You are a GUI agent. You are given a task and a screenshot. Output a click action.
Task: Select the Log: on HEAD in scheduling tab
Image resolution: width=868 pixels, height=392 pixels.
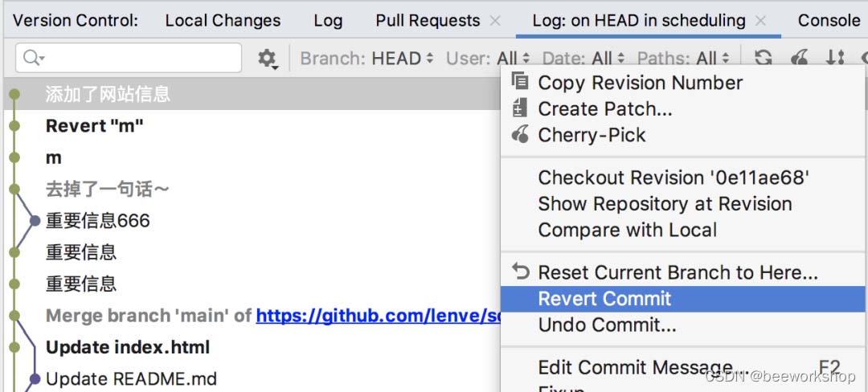639,21
